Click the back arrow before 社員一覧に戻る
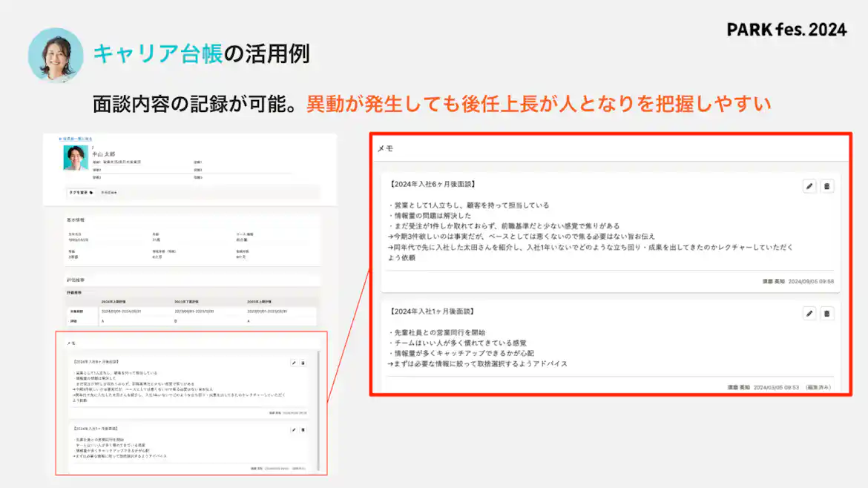The image size is (868, 488). [61, 138]
